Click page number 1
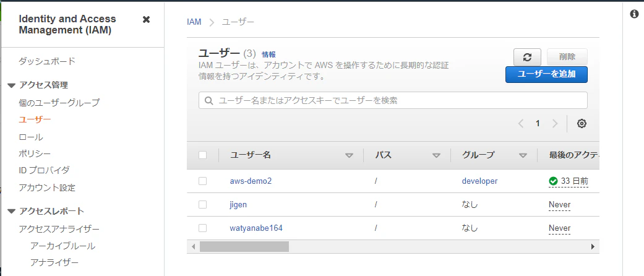Image resolution: width=644 pixels, height=276 pixels. click(538, 124)
